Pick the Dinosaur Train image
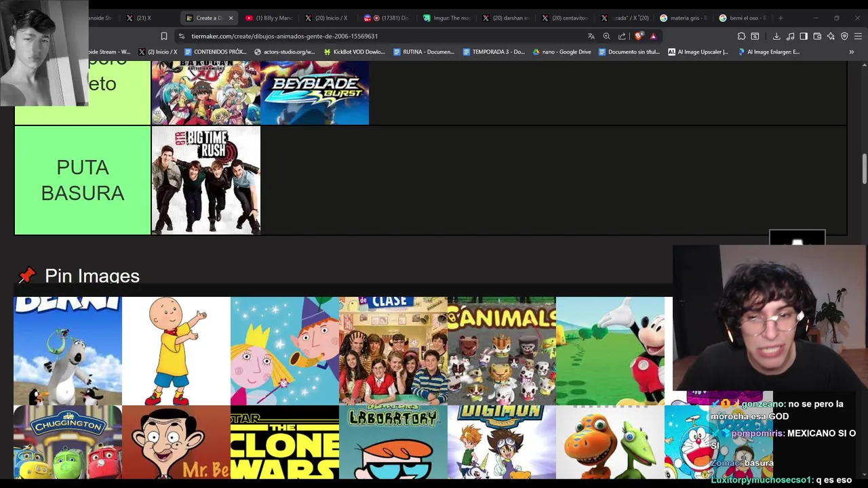Screen dimensions: 868x488 [x=610, y=442]
